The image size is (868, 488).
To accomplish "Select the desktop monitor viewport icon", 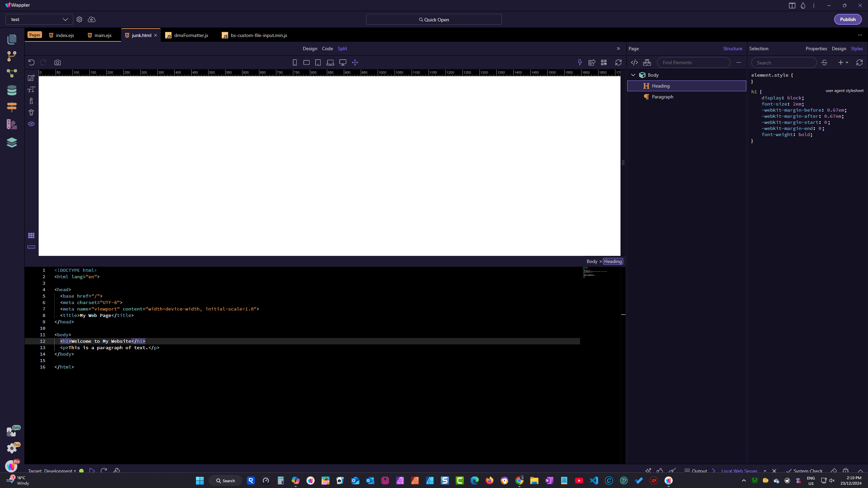I will click(343, 62).
